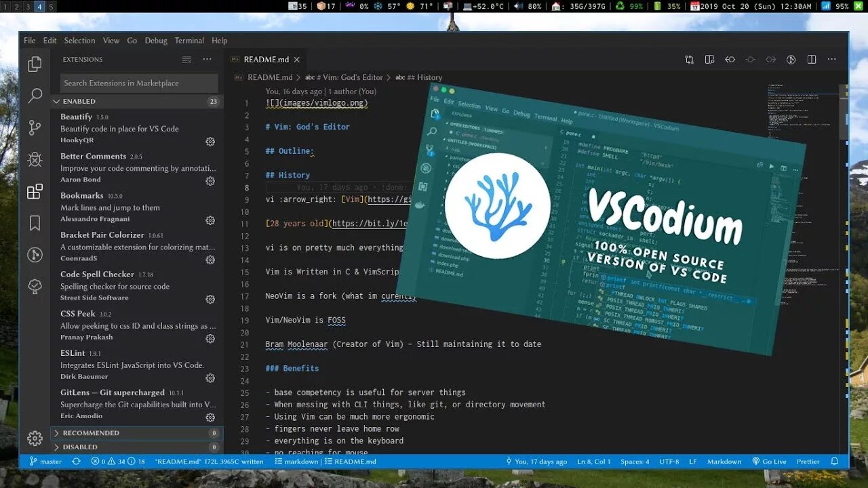This screenshot has width=868, height=488.
Task: Open the tree icon view in activity bar
Action: pos(35,287)
